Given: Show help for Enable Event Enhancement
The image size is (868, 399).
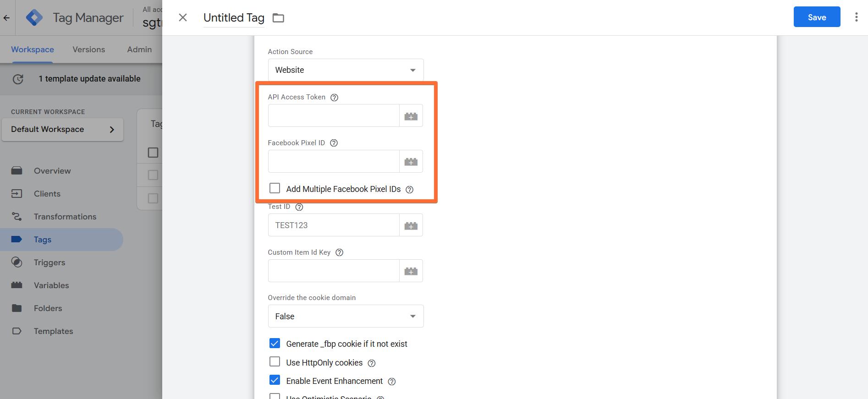Looking at the screenshot, I should 392,381.
